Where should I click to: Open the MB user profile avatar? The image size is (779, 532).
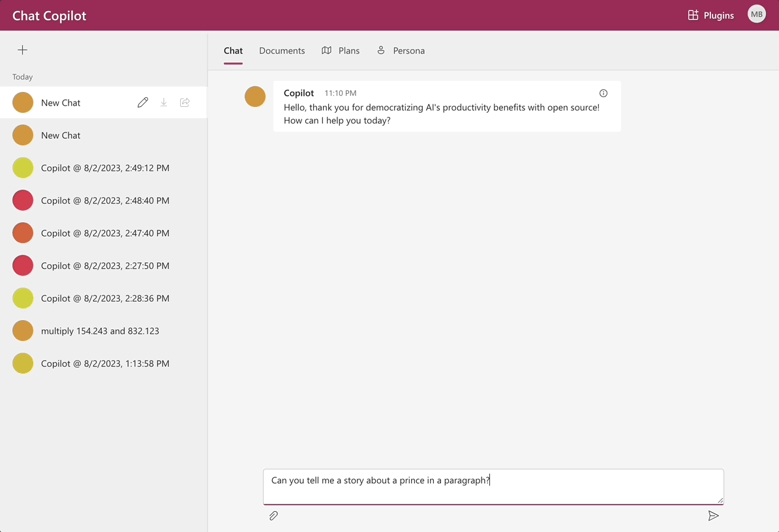point(756,14)
